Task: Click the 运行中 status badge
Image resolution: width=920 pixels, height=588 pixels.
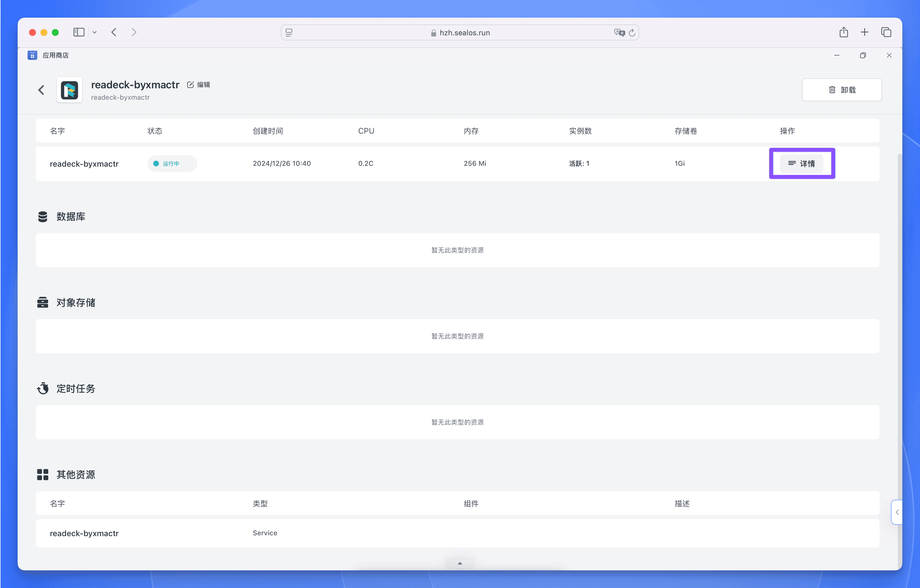Action: [x=172, y=164]
